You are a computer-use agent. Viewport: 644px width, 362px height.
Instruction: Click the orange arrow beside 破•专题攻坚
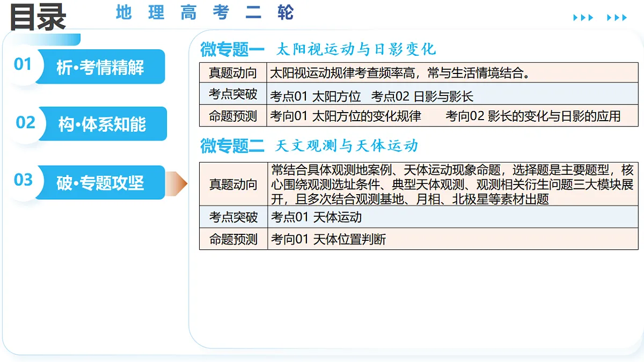[177, 184]
